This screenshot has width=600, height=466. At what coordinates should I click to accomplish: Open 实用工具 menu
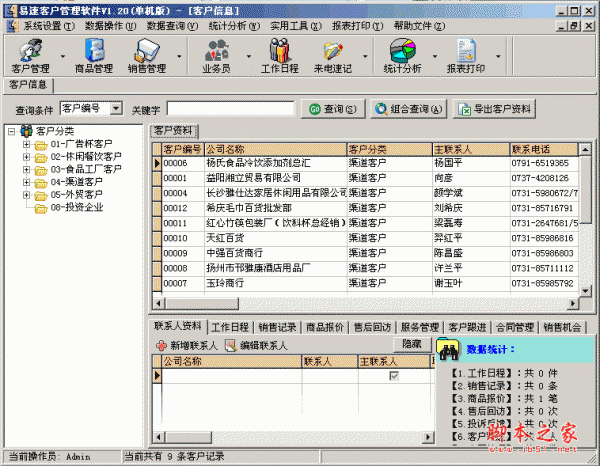[x=296, y=26]
